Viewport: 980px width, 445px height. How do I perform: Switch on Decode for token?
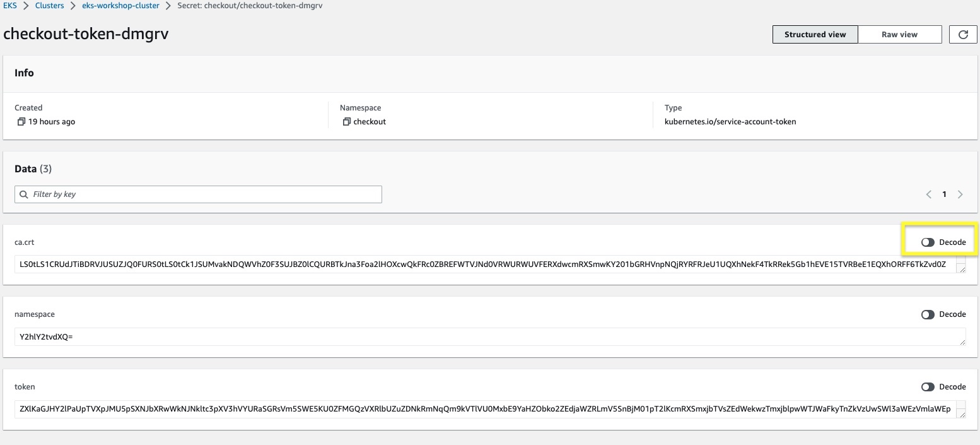point(928,387)
